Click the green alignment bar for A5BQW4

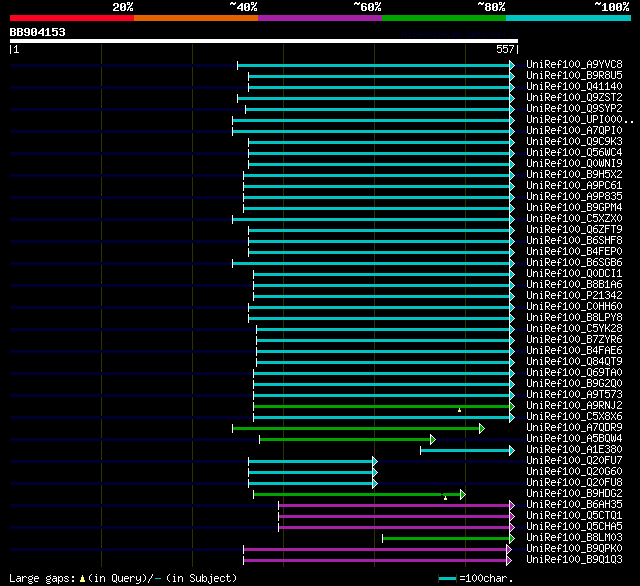point(345,440)
